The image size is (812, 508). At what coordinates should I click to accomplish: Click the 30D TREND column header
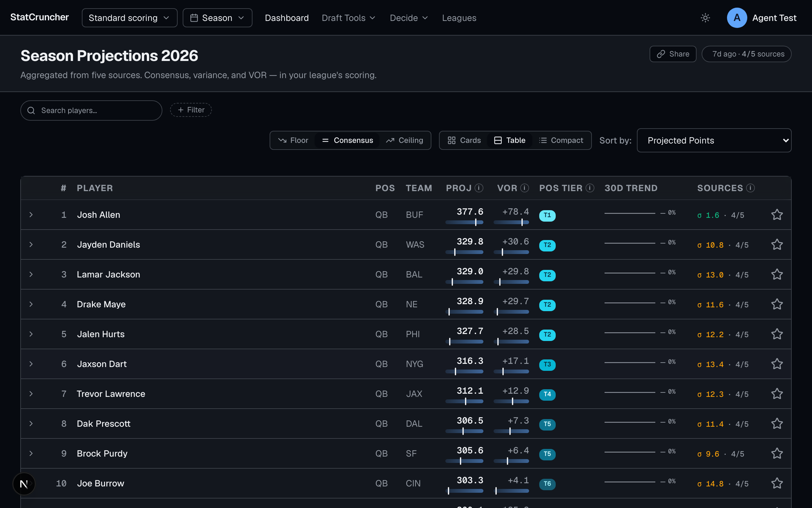631,188
